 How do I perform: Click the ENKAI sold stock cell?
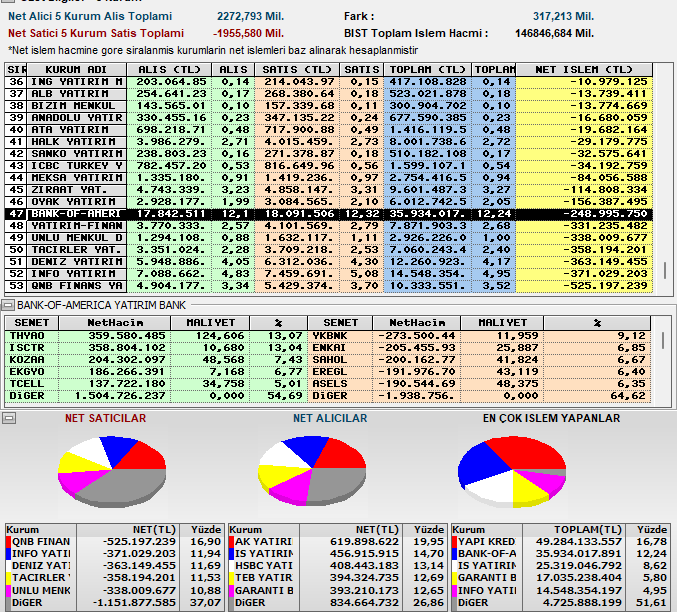340,348
